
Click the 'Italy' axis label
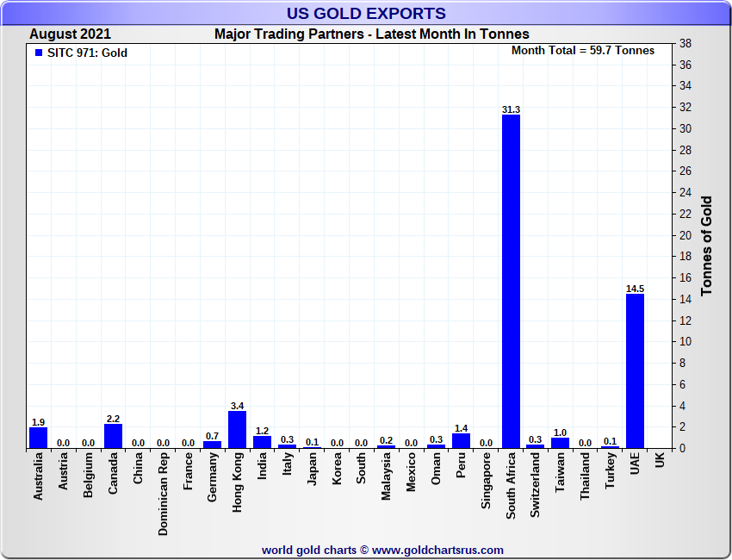(287, 464)
